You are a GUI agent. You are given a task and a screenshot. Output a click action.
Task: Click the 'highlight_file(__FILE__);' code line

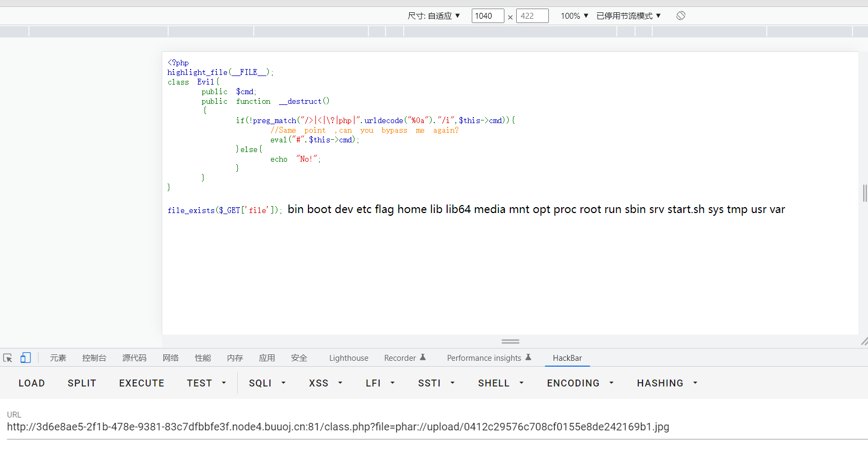pyautogui.click(x=220, y=72)
